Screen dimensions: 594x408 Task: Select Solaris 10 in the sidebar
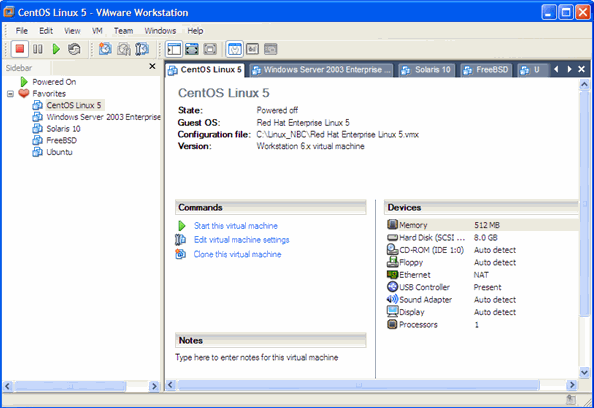[63, 129]
